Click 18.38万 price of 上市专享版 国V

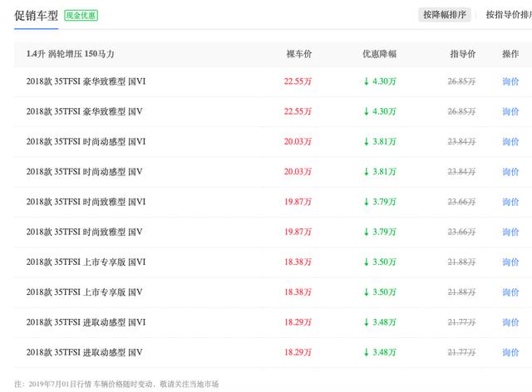tap(298, 292)
